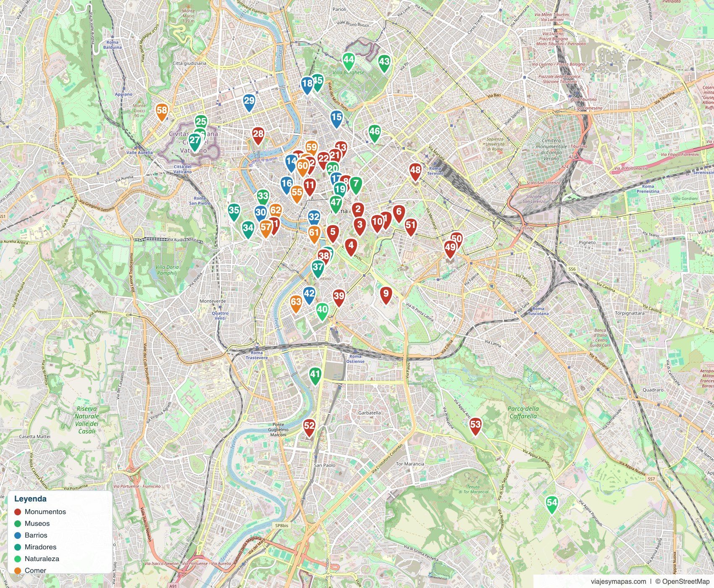Viewport: 714px width, 588px height.
Task: Click the Roma Trastevere station label
Action: tap(257, 355)
